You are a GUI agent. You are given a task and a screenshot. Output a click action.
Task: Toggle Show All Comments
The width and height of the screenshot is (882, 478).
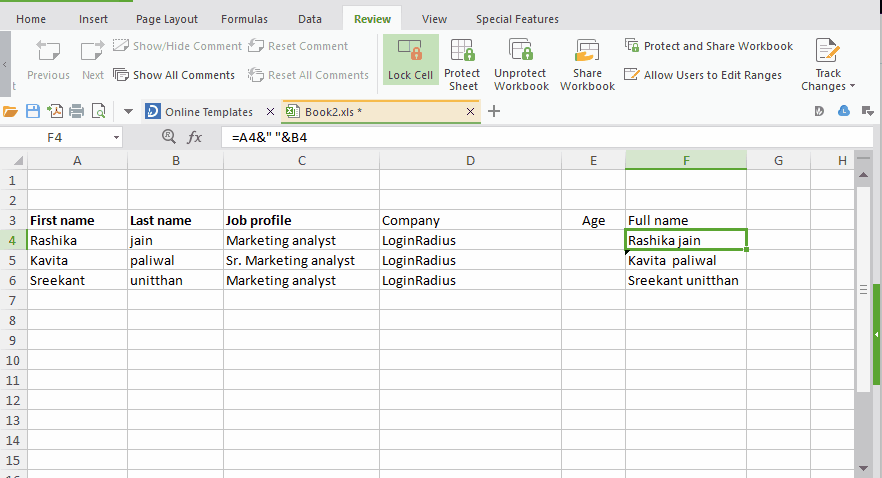pos(174,75)
